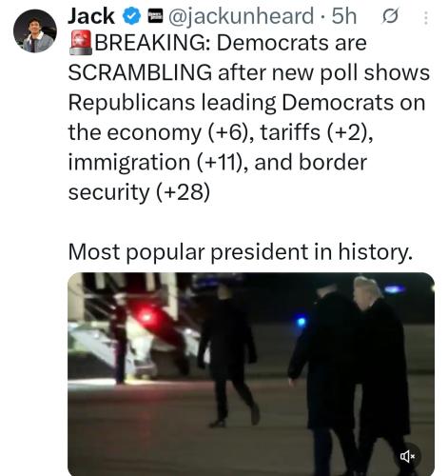Click the "immigration (+11)" text
The width and height of the screenshot is (448, 476).
click(x=154, y=163)
